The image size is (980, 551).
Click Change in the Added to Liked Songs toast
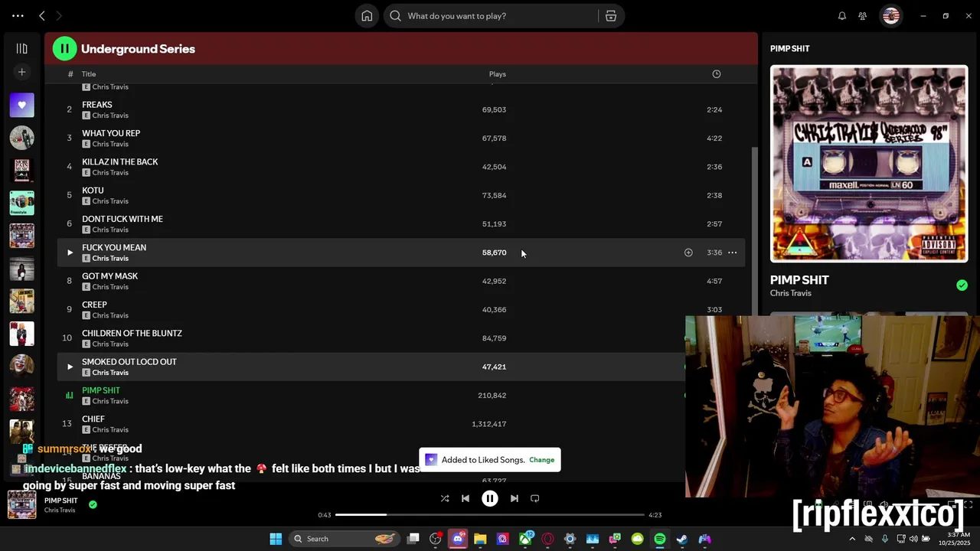pyautogui.click(x=541, y=460)
